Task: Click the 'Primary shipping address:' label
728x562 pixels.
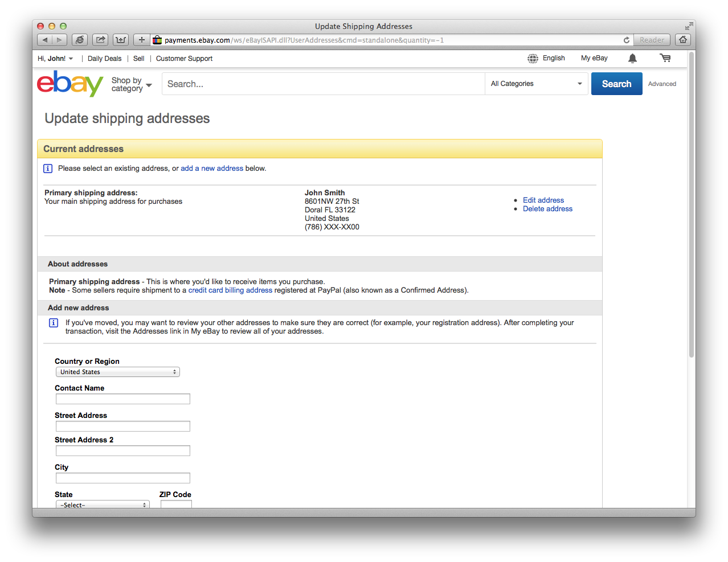Action: point(91,193)
